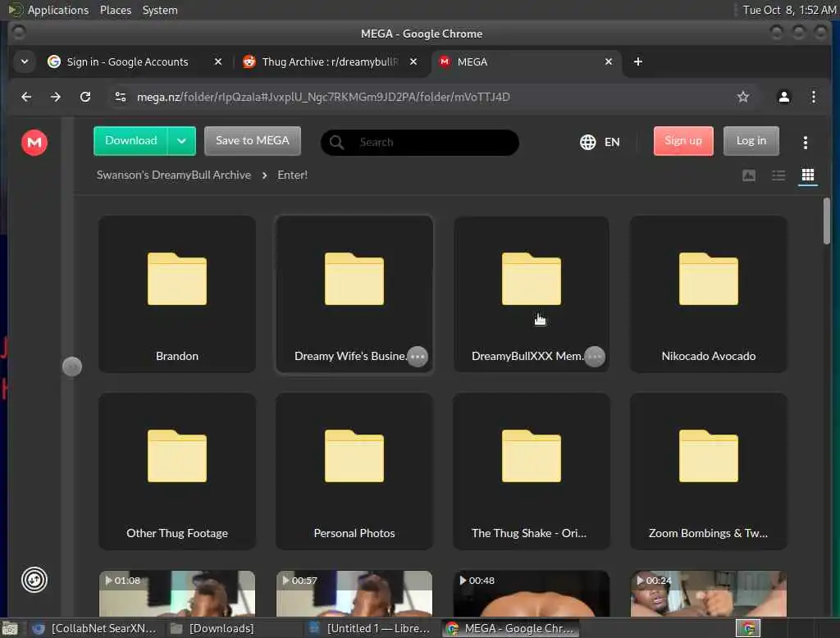Screen dimensions: 840x638
Task: Open the MEGA logo home icon
Action: click(x=34, y=143)
